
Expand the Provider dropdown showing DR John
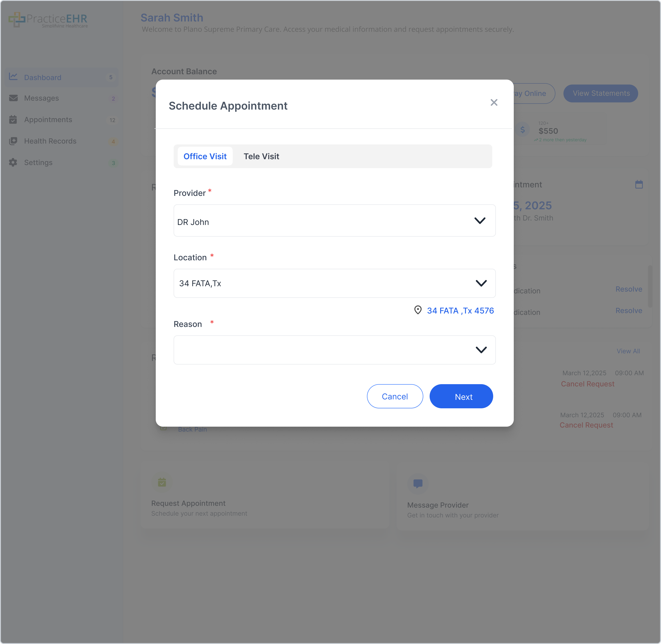480,220
